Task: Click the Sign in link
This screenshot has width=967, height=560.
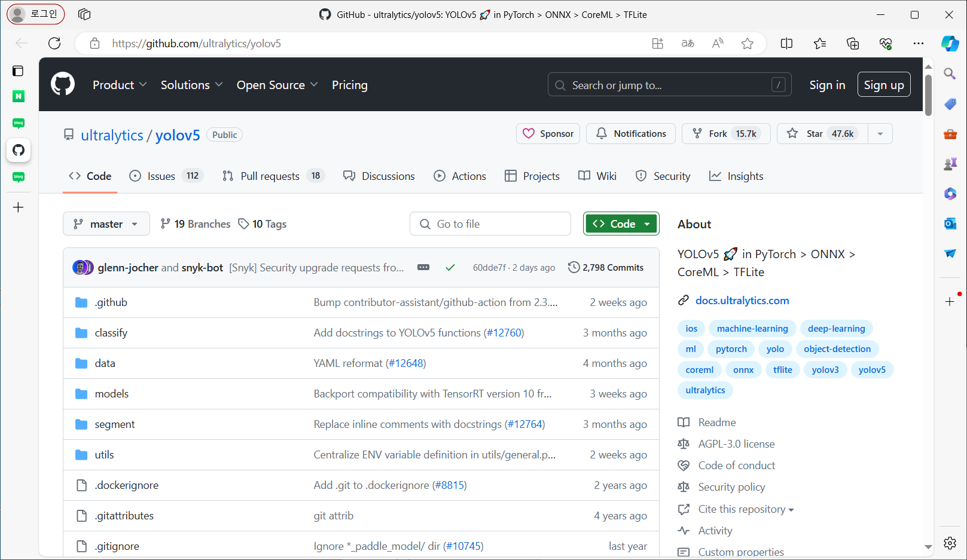Action: pos(827,85)
